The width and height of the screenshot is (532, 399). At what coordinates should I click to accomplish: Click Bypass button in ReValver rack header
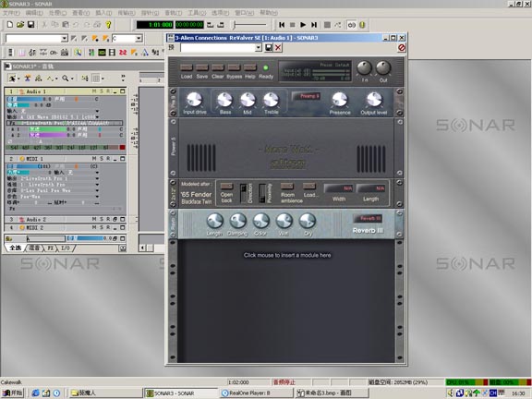pyautogui.click(x=234, y=67)
